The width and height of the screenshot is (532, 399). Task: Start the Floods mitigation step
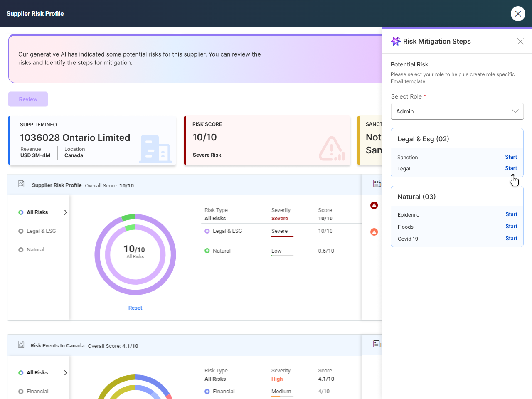(x=511, y=227)
